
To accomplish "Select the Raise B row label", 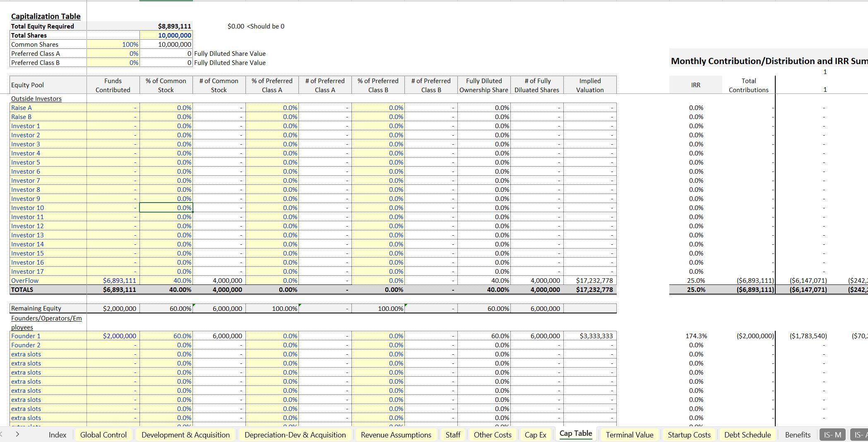I will (48, 117).
